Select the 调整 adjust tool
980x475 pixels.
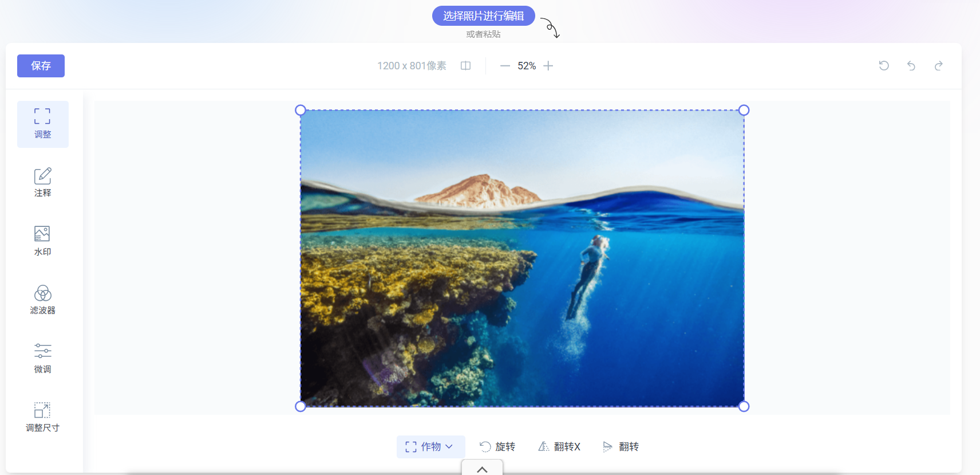43,124
